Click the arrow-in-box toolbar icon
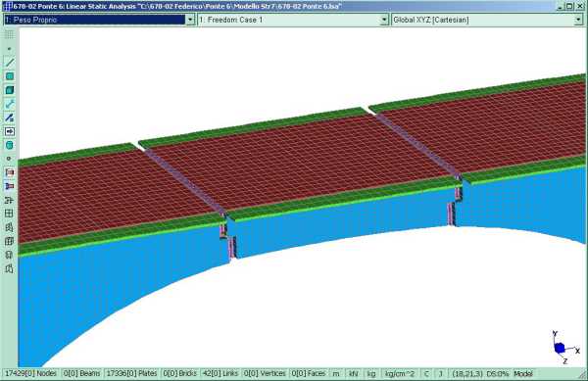This screenshot has height=381, width=588. 10,131
